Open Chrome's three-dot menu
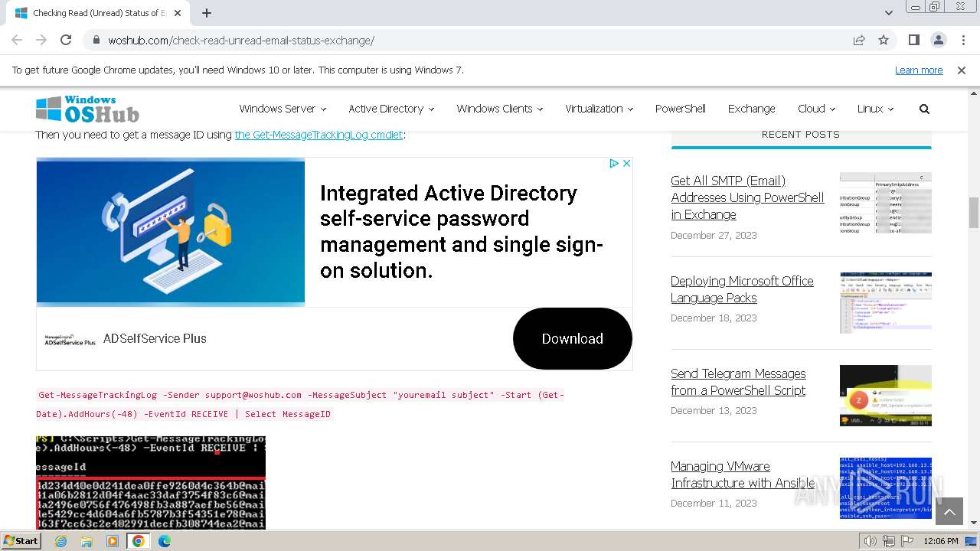The width and height of the screenshot is (980, 551). tap(962, 41)
